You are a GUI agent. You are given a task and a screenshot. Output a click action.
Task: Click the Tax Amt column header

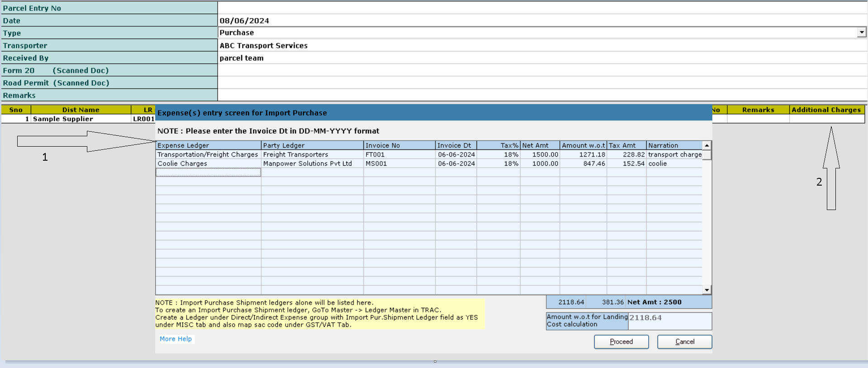click(626, 145)
